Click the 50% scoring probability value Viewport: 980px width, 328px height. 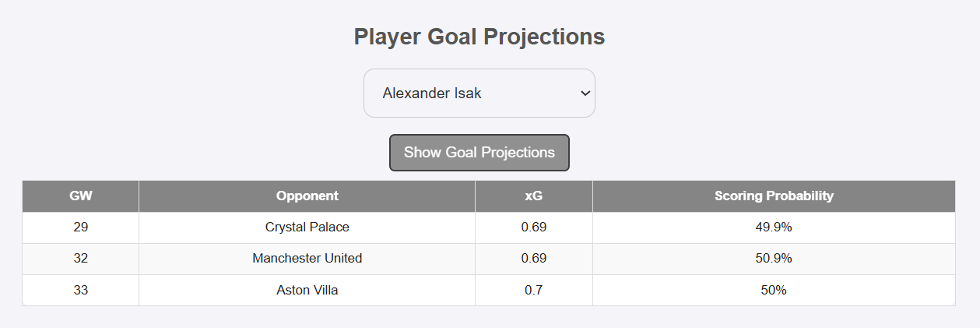tap(774, 290)
